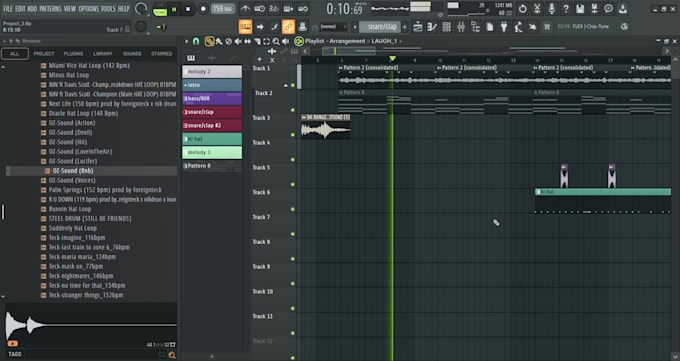680x361 pixels.
Task: Open the project info page icon
Action: [x=490, y=27]
